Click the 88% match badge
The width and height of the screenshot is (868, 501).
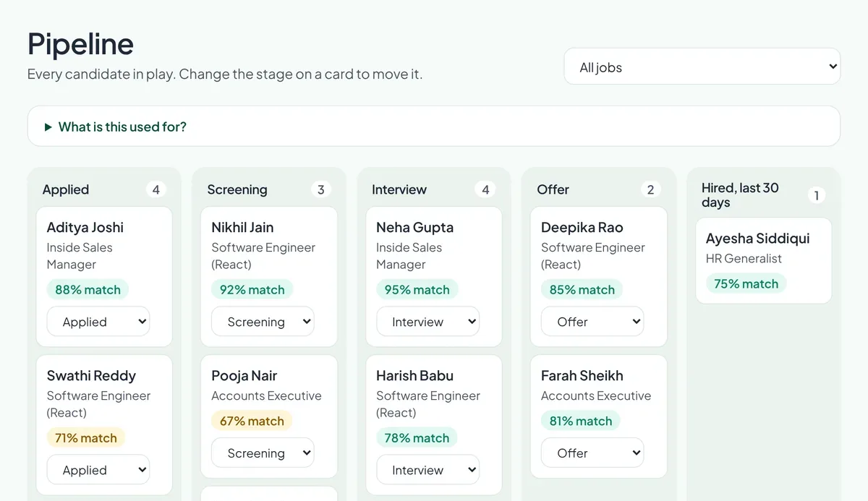click(88, 289)
